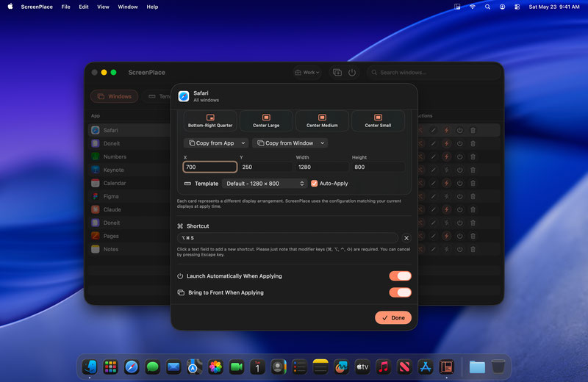Open the App Store in the Dock
The image size is (588, 382).
pyautogui.click(x=426, y=367)
